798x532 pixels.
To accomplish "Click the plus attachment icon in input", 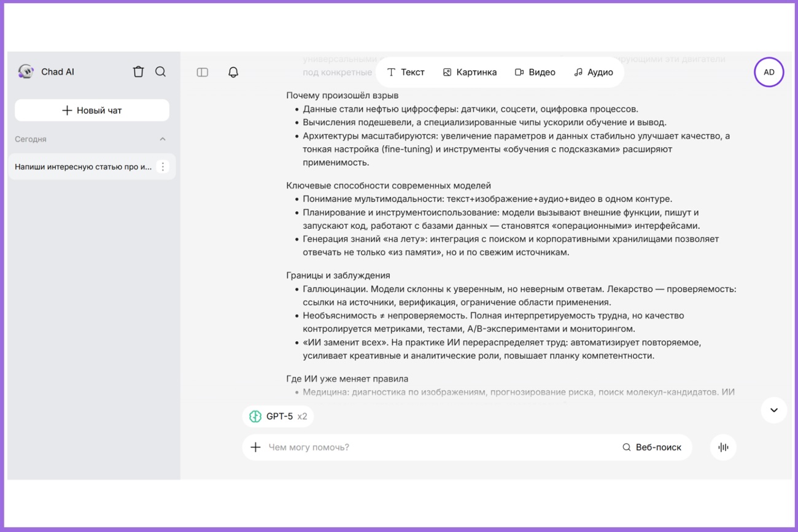I will tap(256, 447).
